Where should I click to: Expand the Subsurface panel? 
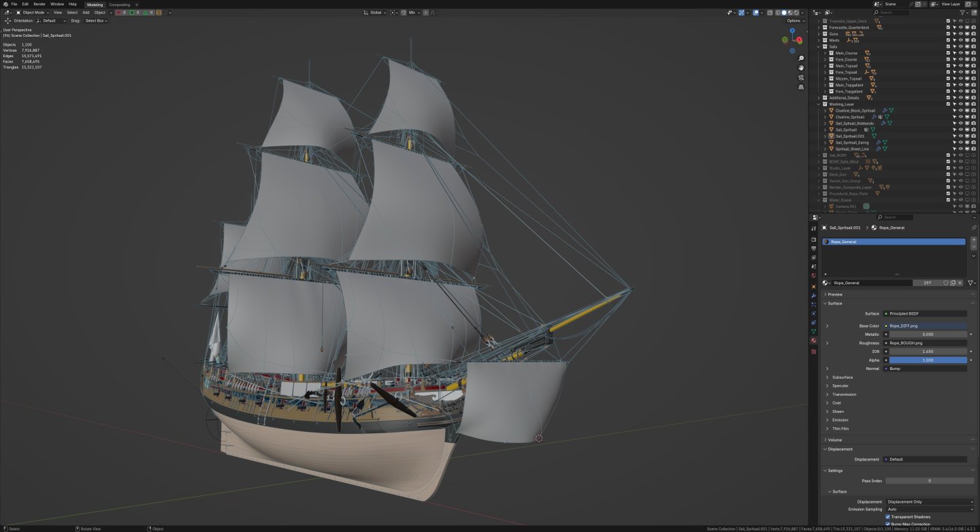click(x=828, y=377)
